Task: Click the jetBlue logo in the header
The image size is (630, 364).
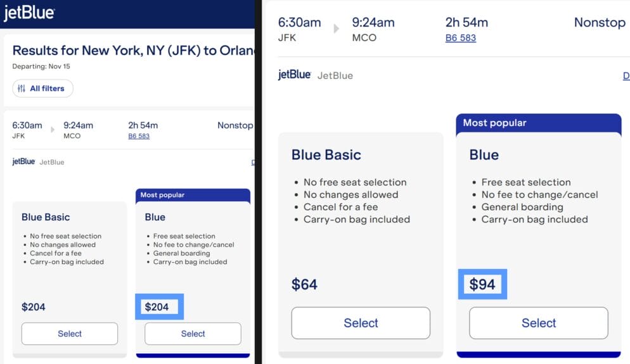Action: [x=29, y=13]
